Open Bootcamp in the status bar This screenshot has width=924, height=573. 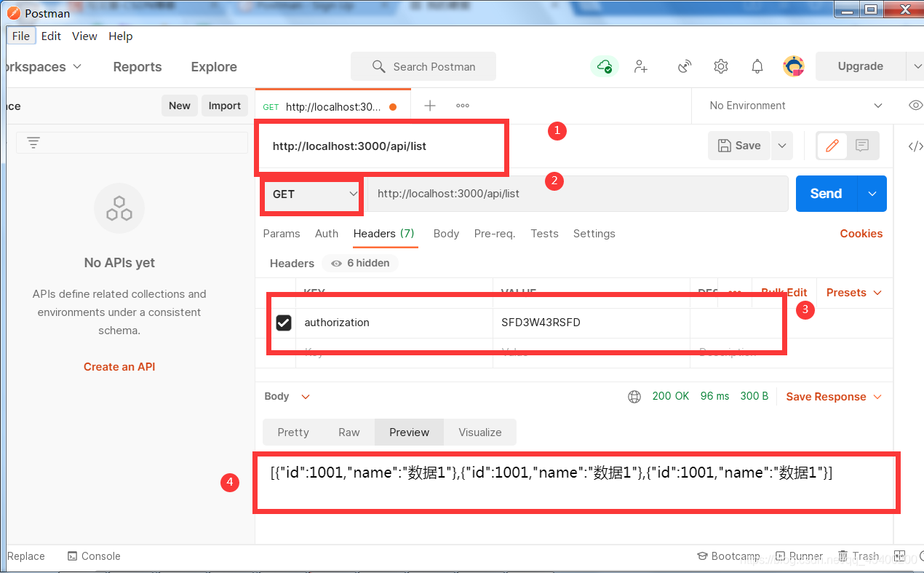point(728,556)
